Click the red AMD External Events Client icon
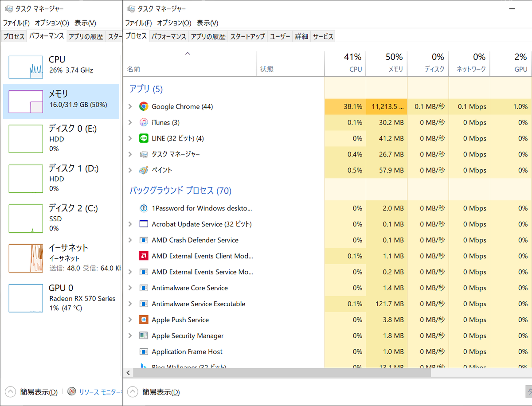The image size is (532, 406). [x=143, y=256]
